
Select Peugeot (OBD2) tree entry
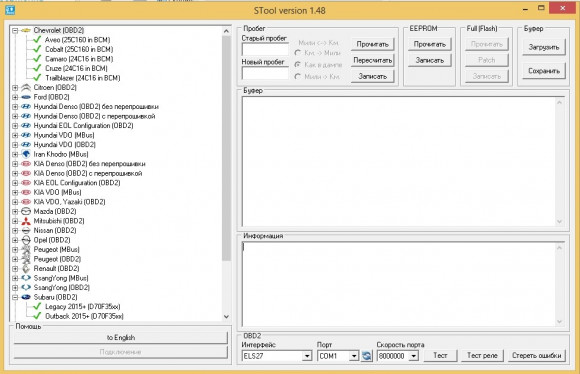[57, 259]
